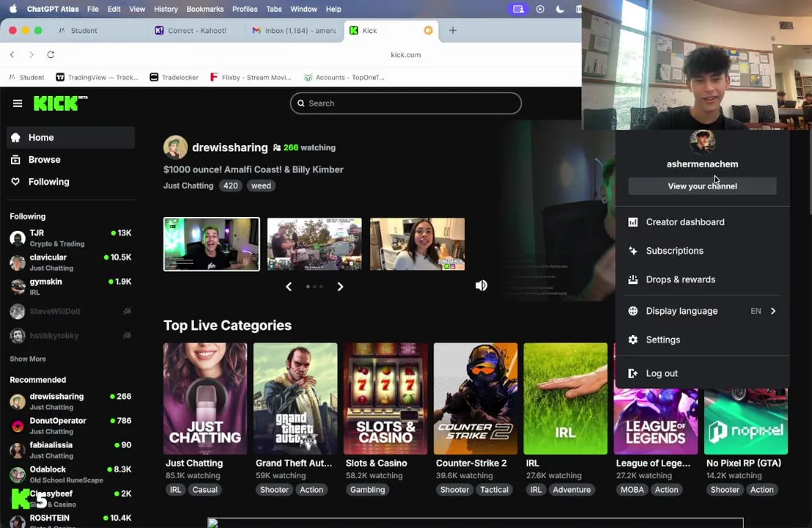
Task: Open the Apple menu
Action: 13,9
